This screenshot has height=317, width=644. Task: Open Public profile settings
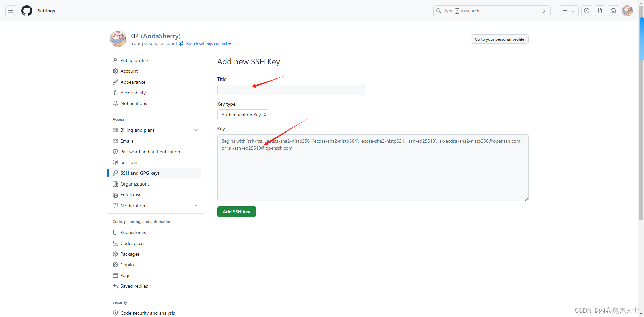click(134, 60)
